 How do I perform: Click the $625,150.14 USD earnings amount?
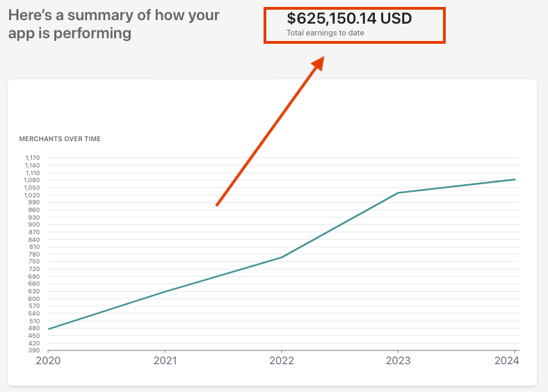(x=349, y=19)
